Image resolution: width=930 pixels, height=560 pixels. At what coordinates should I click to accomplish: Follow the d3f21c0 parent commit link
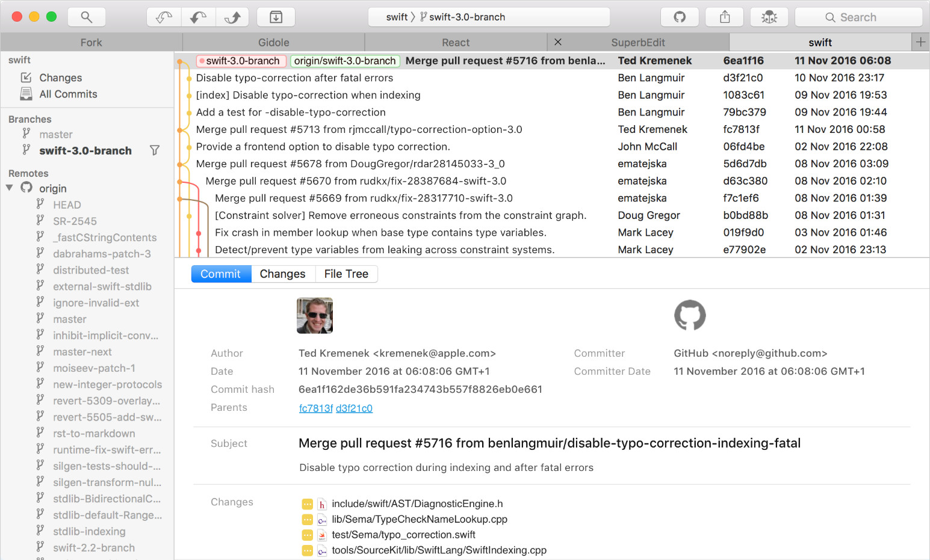[354, 408]
